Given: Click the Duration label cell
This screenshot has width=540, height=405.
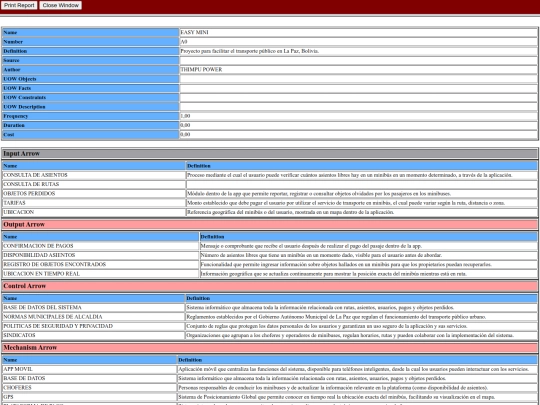Looking at the screenshot, I should [90, 125].
